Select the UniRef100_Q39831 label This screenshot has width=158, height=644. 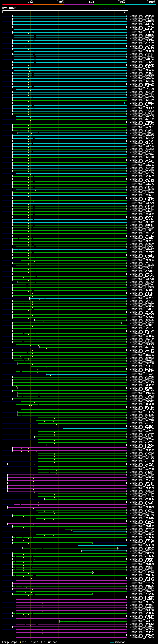[x=142, y=57]
